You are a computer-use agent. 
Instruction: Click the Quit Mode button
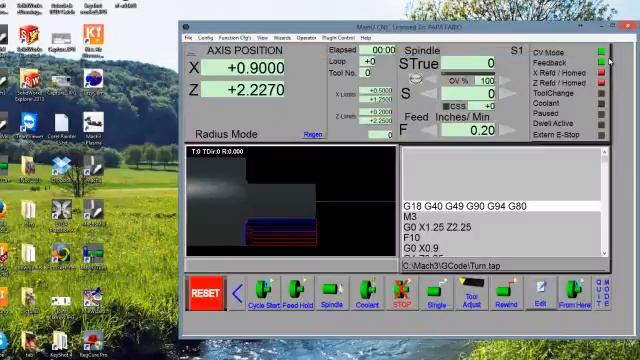click(602, 293)
